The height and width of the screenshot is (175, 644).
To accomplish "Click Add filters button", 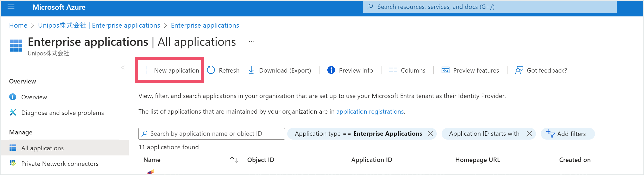I will [567, 134].
